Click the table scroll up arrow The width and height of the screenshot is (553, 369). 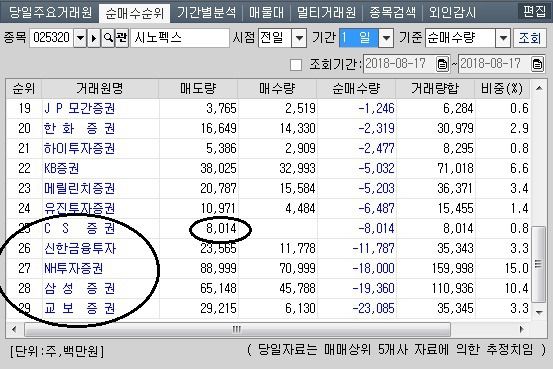pos(539,88)
